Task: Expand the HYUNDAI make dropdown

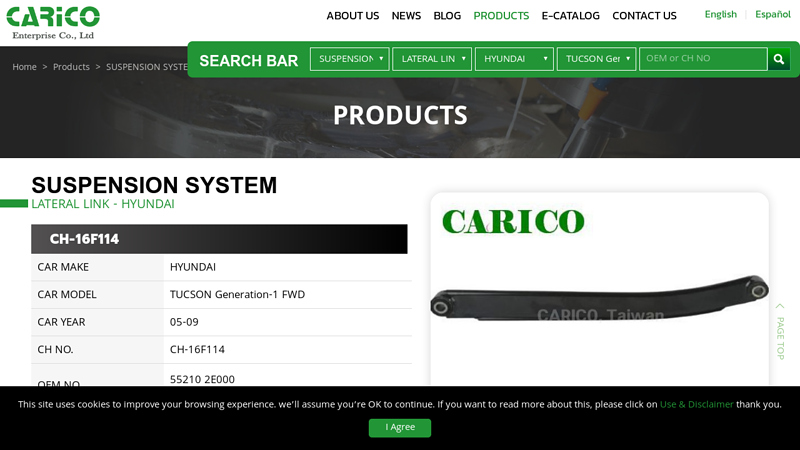Action: coord(514,59)
